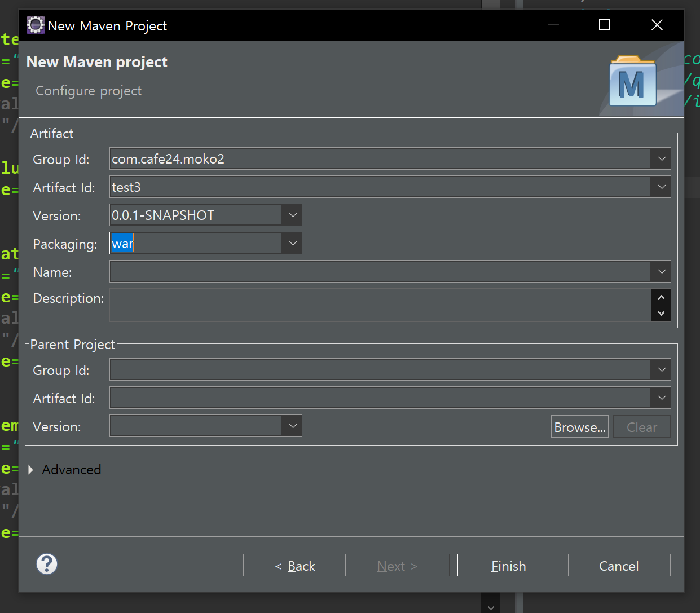
Task: Click the Description: label
Action: click(69, 298)
